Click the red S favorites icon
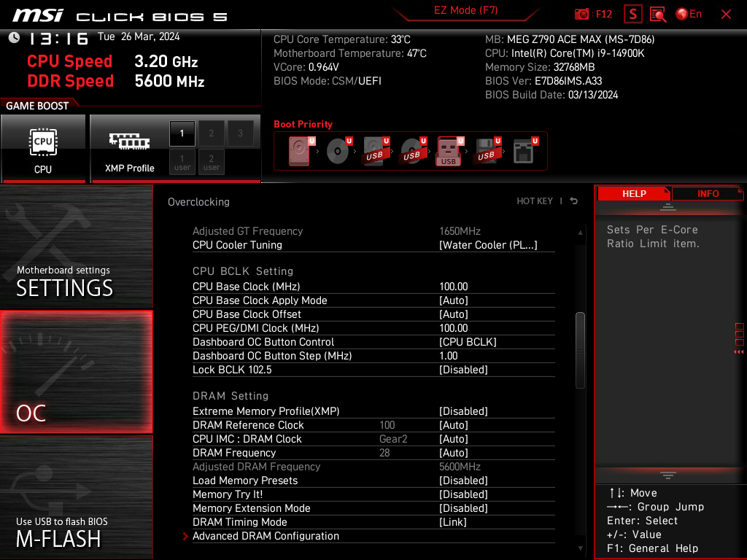 [632, 15]
